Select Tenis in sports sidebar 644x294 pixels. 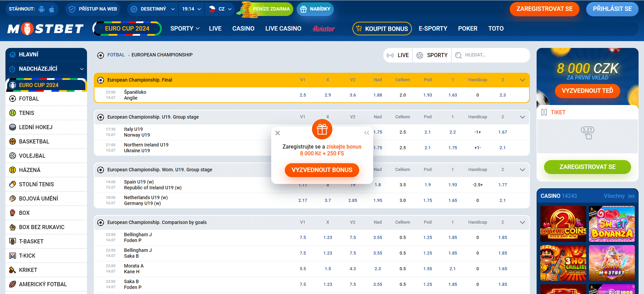(46, 113)
